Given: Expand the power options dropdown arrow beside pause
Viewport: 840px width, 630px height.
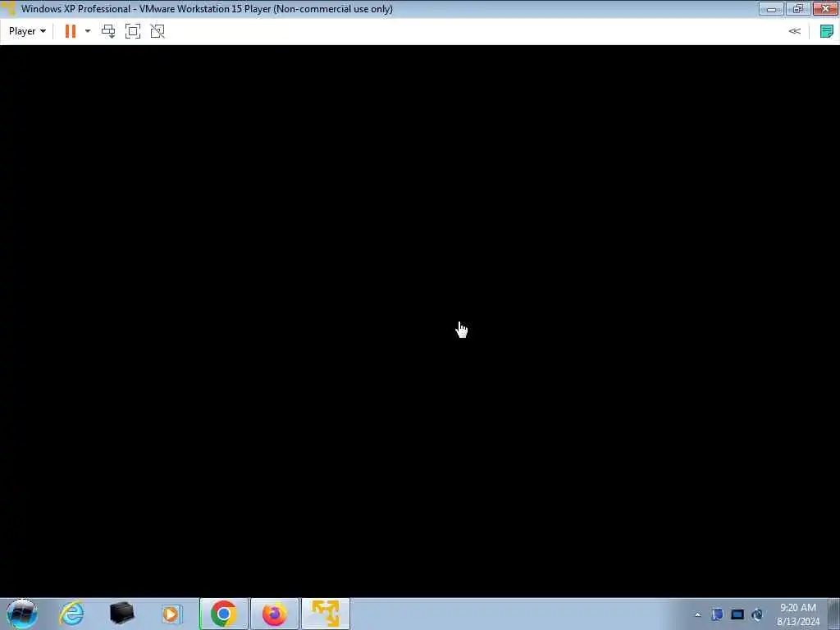Looking at the screenshot, I should [88, 31].
